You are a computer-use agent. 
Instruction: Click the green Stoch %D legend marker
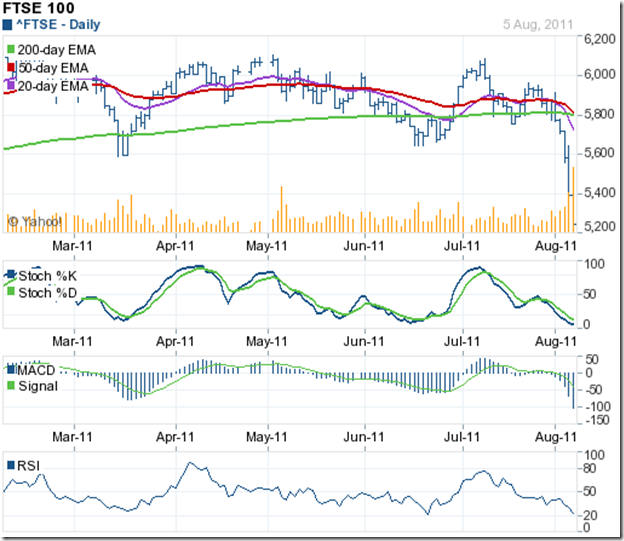coord(10,292)
